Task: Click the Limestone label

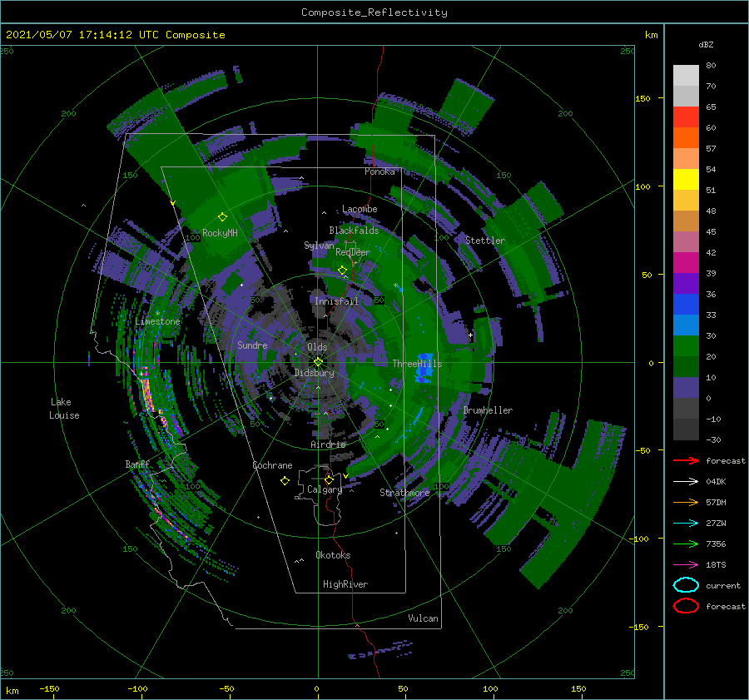Action: coord(157,321)
